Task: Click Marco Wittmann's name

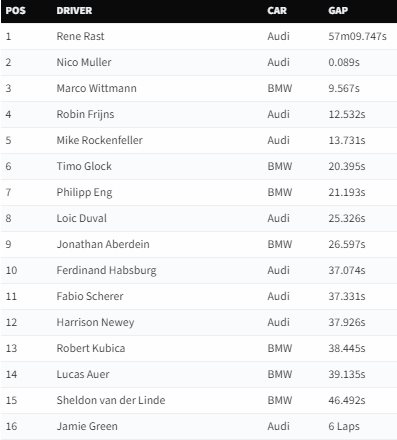Action: (97, 88)
